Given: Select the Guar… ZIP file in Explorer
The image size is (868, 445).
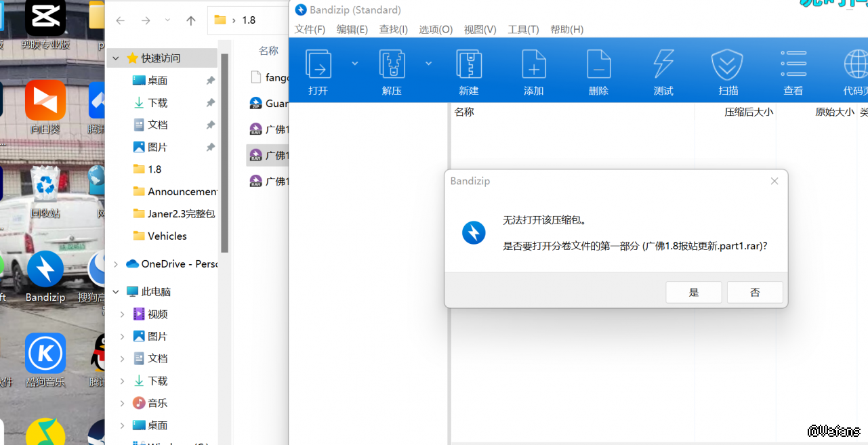Looking at the screenshot, I should tap(269, 104).
